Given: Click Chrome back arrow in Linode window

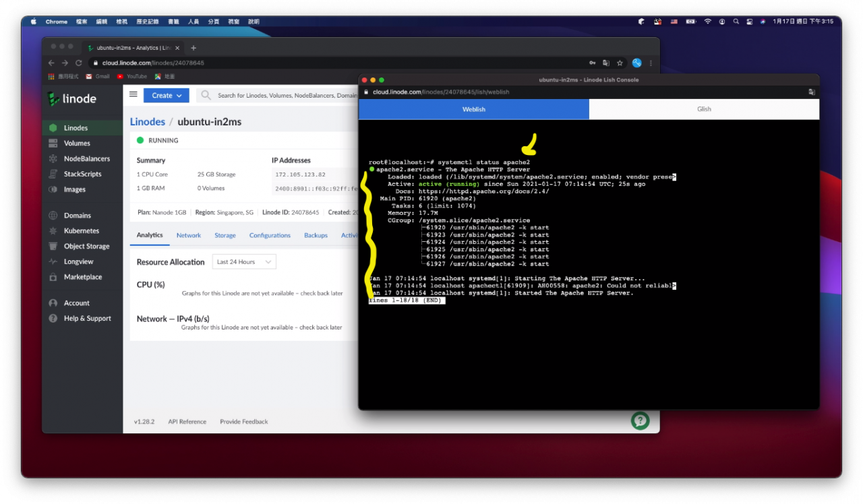Looking at the screenshot, I should (x=52, y=63).
